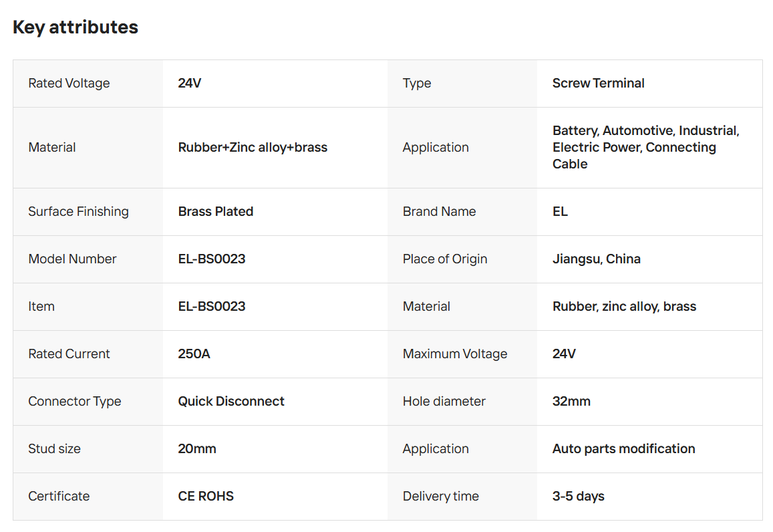The image size is (773, 532).
Task: Select the Auto parts modification value
Action: click(623, 449)
